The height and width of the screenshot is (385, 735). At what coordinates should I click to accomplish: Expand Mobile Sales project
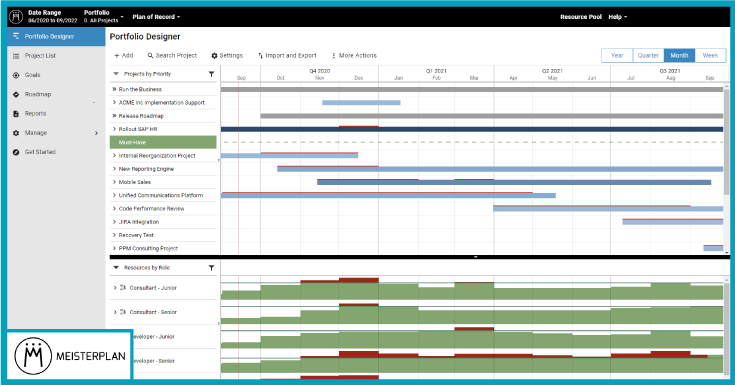[x=114, y=182]
